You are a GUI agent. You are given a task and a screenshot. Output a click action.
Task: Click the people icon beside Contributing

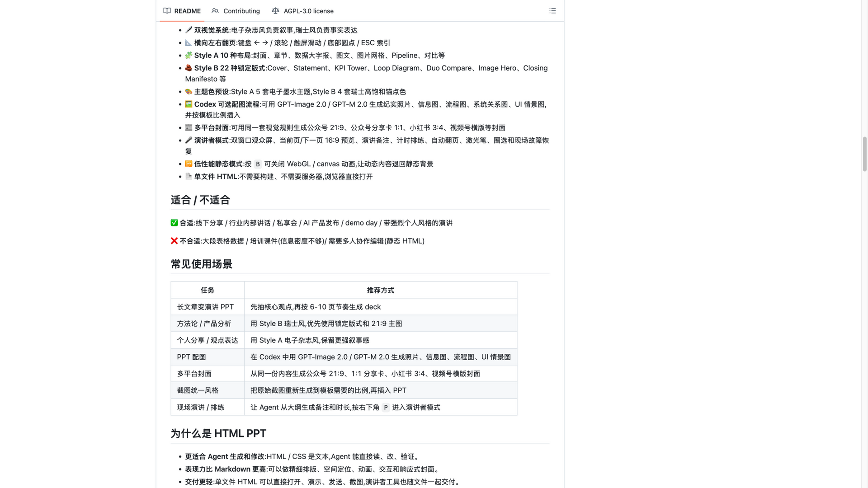point(215,11)
